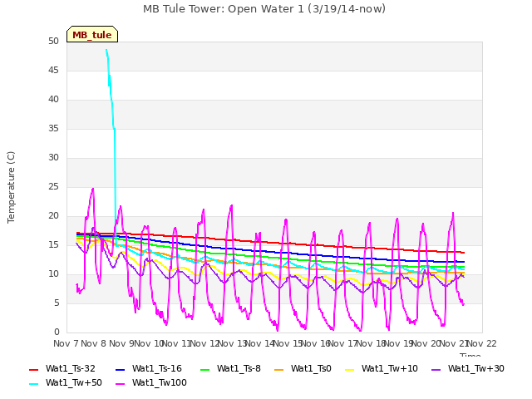Select the orange Wat1_Ts0 legend swatch
The height and width of the screenshot is (399, 532).
coord(279,369)
